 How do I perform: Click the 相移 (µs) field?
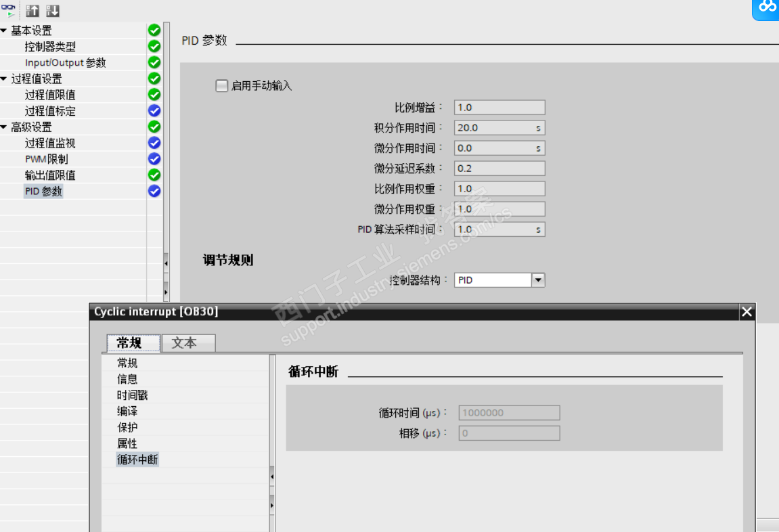point(509,433)
